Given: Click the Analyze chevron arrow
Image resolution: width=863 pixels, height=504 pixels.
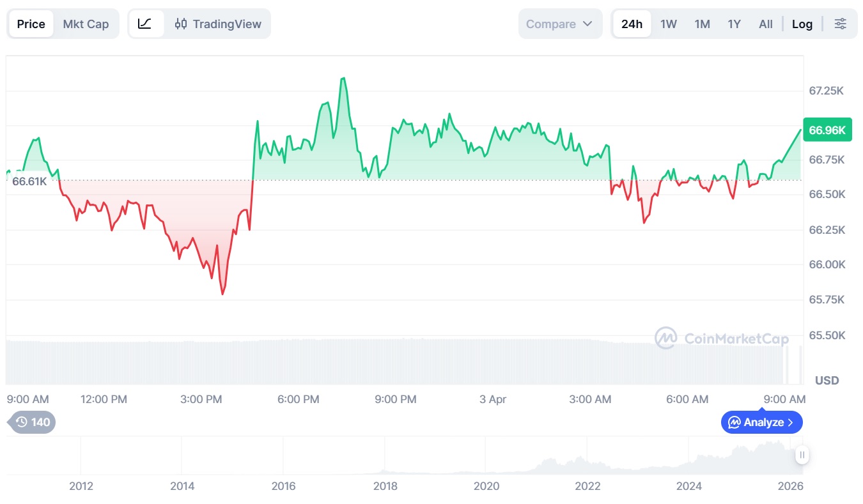Looking at the screenshot, I should tap(791, 422).
